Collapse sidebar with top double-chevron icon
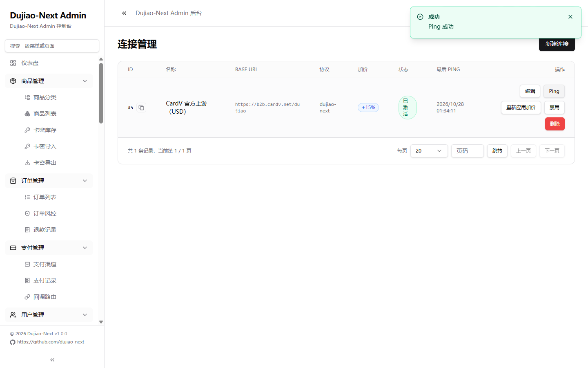 tap(124, 13)
